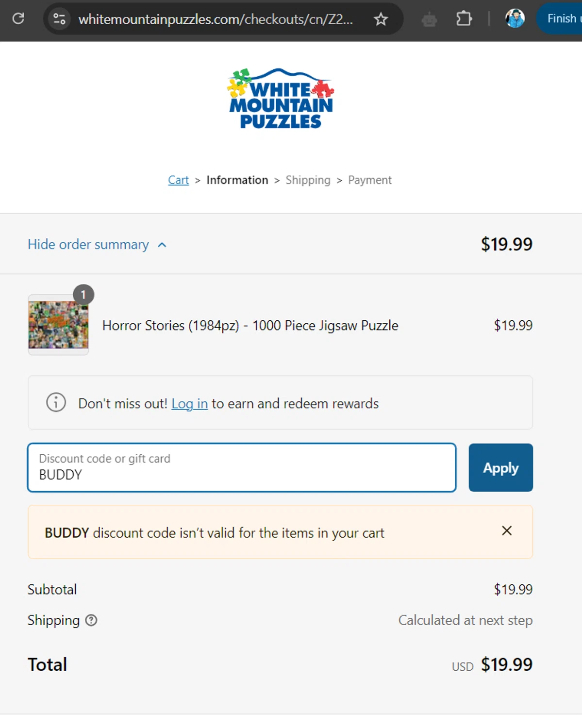Apply the discount code
Viewport: 582px width, 728px height.
(500, 468)
